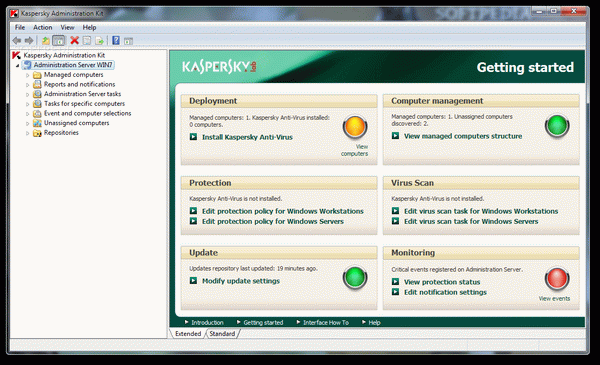Screen dimensions: 600x365
Task: Click the Kaspersky Lab logo in the banner
Action: point(219,67)
